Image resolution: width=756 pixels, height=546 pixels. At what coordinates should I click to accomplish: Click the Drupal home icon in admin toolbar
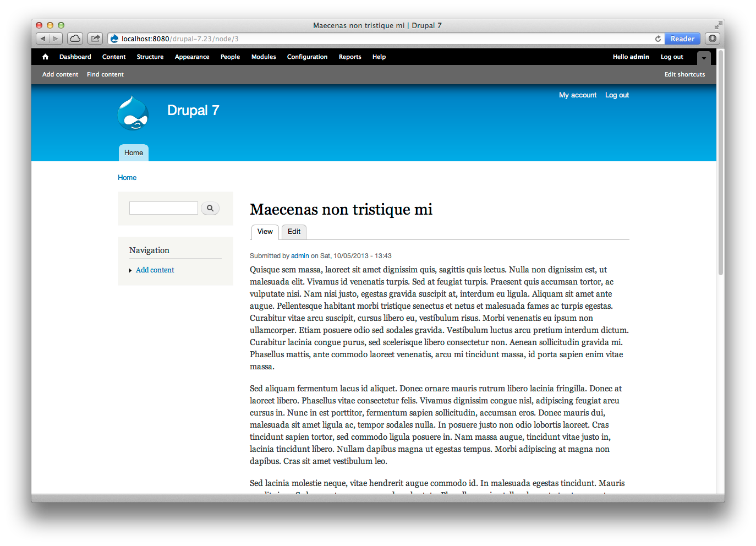coord(45,57)
